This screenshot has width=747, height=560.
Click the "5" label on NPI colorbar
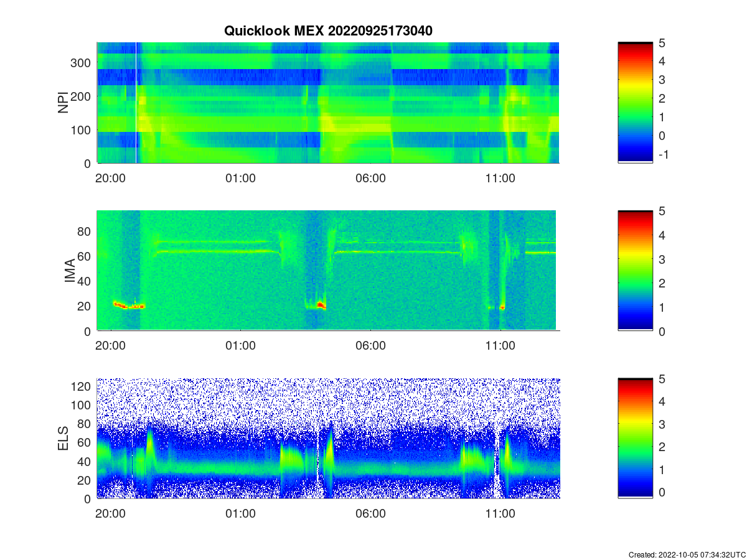662,43
